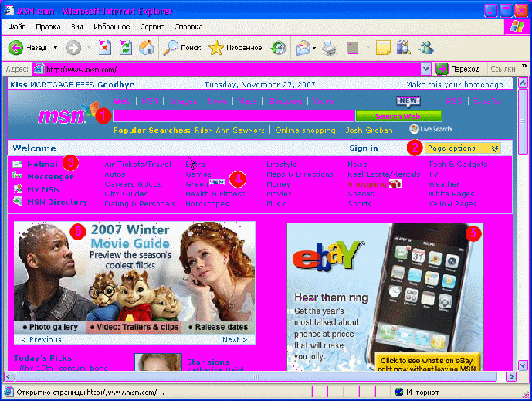
Task: Open the Health & Fitness link
Action: click(215, 194)
